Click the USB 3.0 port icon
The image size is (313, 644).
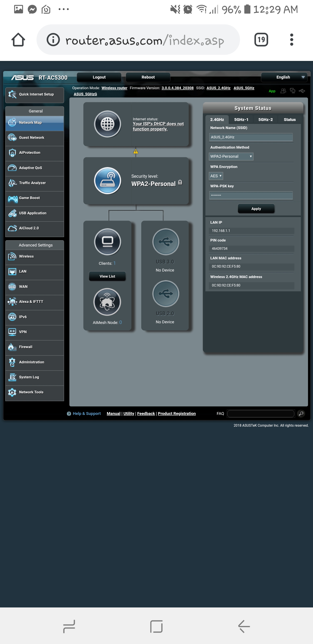point(166,242)
